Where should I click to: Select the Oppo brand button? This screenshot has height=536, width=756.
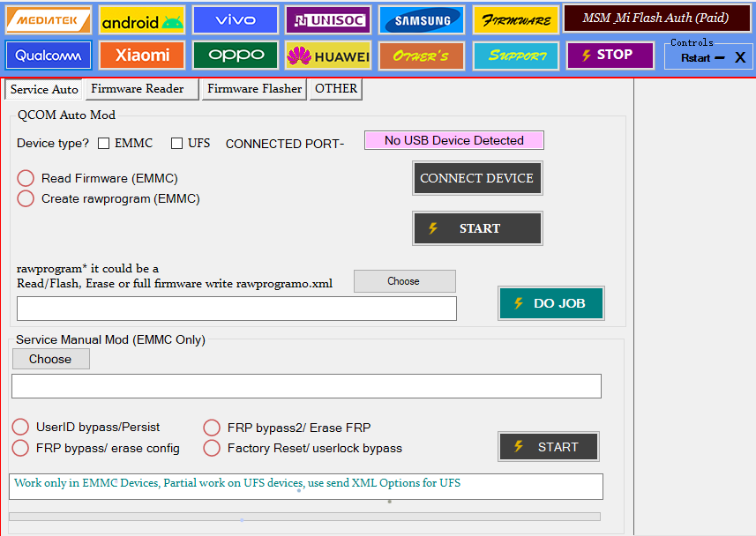pyautogui.click(x=235, y=56)
